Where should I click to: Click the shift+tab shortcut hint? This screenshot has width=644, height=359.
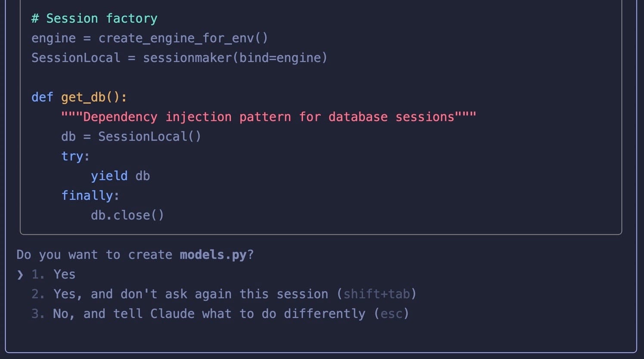pyautogui.click(x=376, y=294)
